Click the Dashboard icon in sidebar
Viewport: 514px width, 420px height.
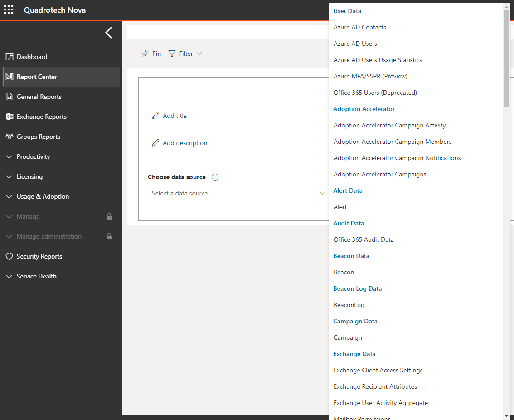point(10,57)
